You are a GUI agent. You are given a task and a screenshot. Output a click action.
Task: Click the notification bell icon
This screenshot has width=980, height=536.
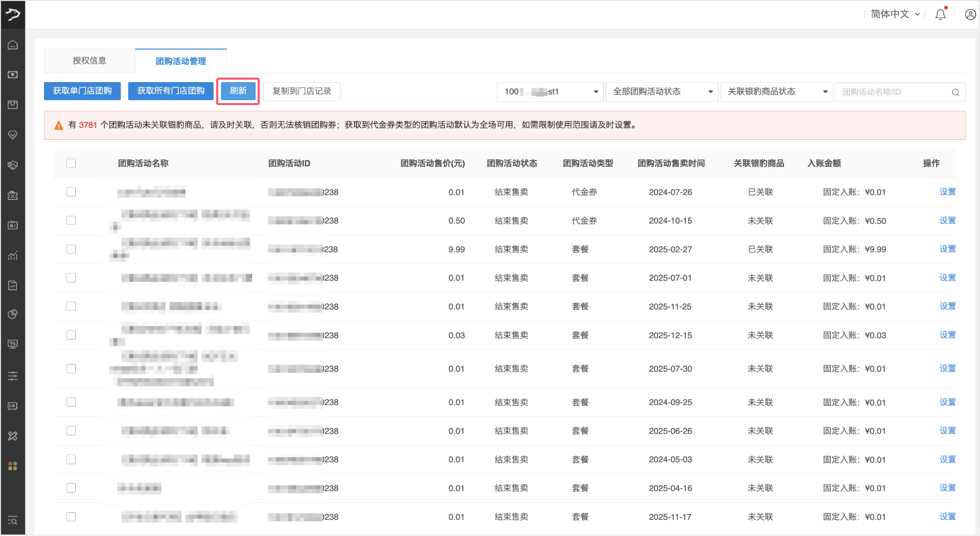[940, 15]
